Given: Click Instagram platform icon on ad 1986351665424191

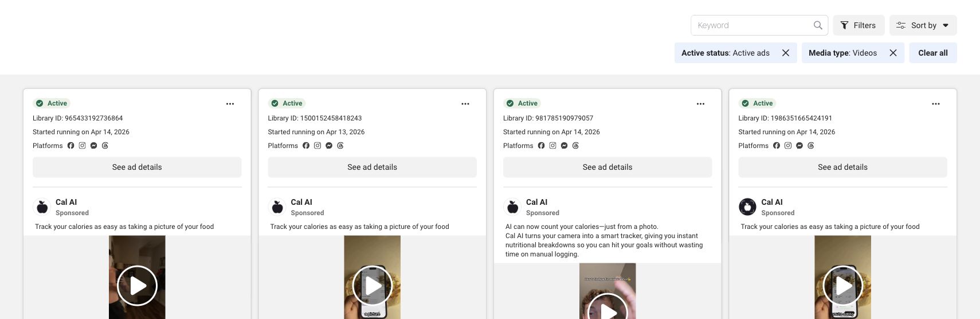Looking at the screenshot, I should point(788,146).
